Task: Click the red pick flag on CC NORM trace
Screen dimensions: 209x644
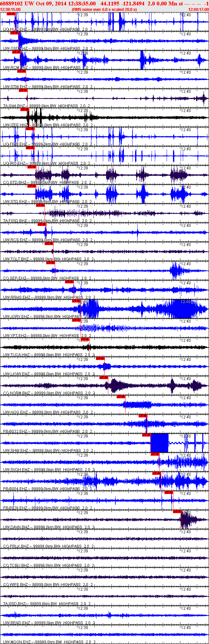Action: [x=104, y=378]
